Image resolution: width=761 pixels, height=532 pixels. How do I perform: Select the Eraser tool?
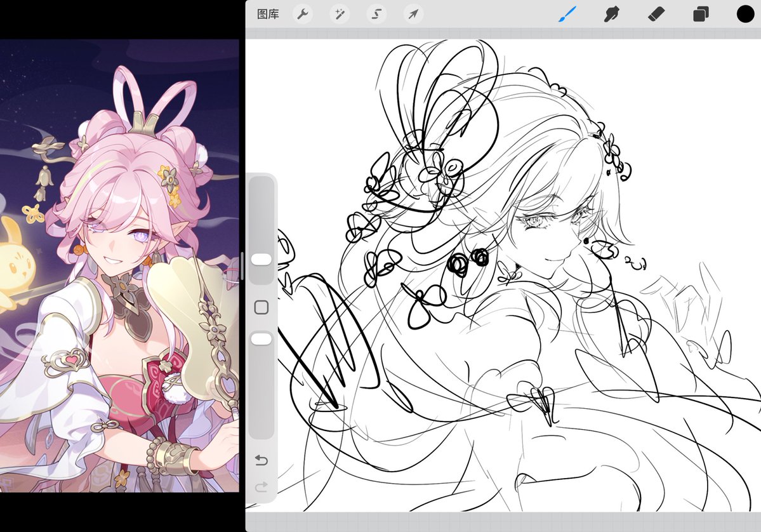tap(656, 14)
